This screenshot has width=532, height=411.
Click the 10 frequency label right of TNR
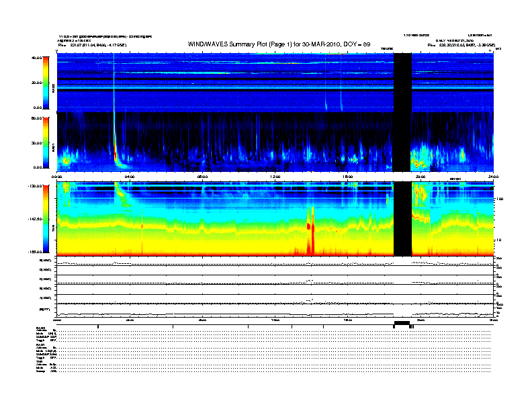(498, 240)
